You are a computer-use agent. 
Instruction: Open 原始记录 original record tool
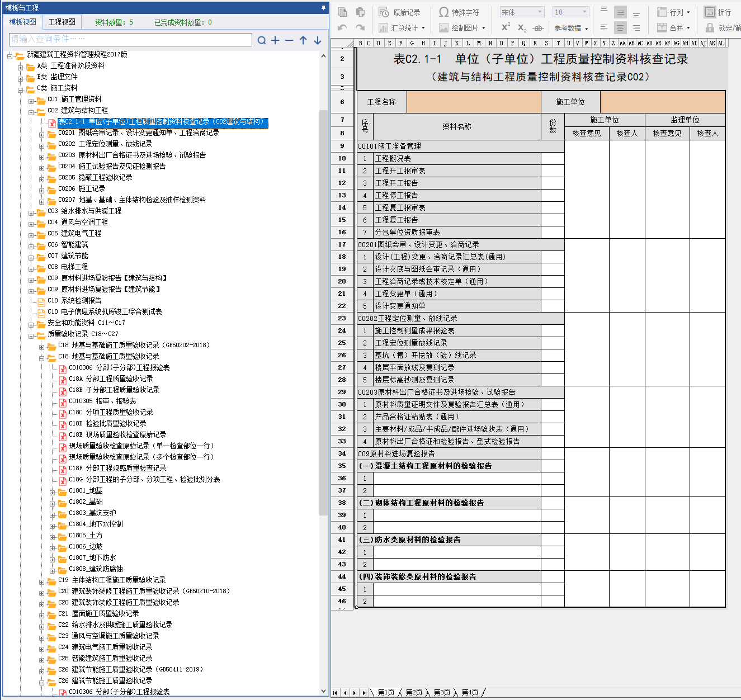pyautogui.click(x=399, y=12)
